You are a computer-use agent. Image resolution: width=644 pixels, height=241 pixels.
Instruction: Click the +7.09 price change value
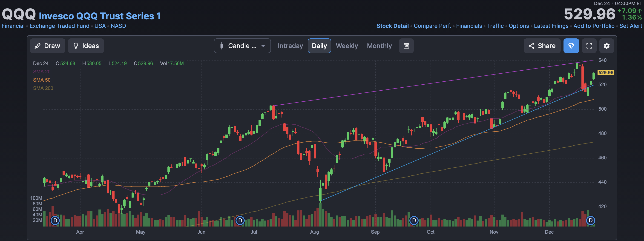click(x=627, y=11)
